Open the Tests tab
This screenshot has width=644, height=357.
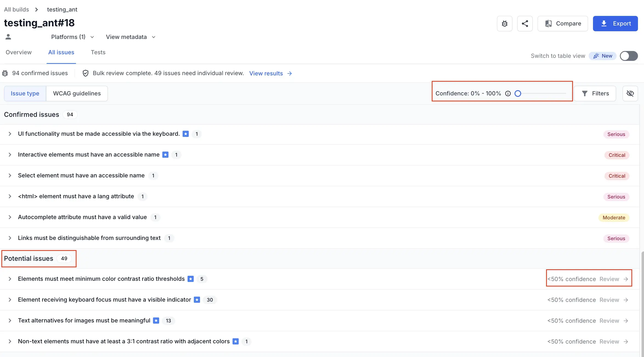click(98, 52)
